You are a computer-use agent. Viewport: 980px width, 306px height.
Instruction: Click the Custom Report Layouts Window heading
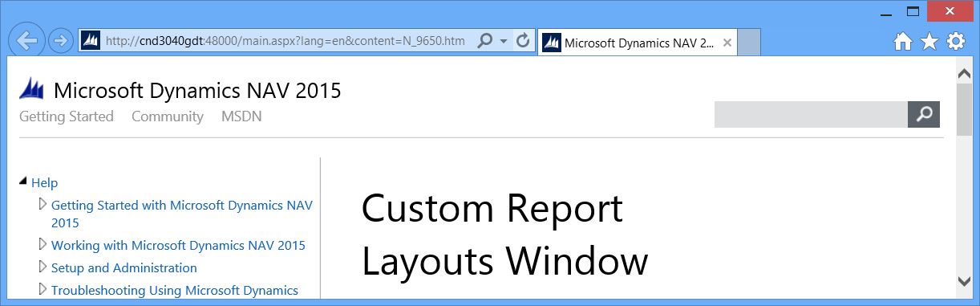[x=504, y=235]
